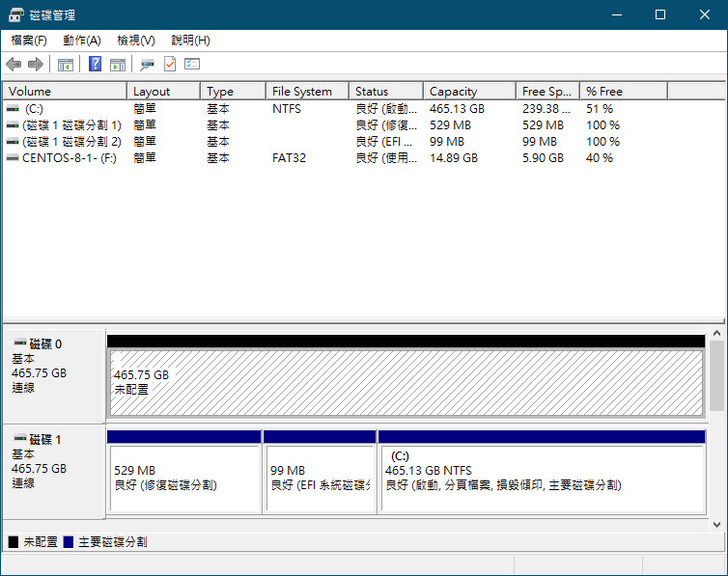
Task: Click the disk pane scroll down arrow
Action: click(x=718, y=523)
